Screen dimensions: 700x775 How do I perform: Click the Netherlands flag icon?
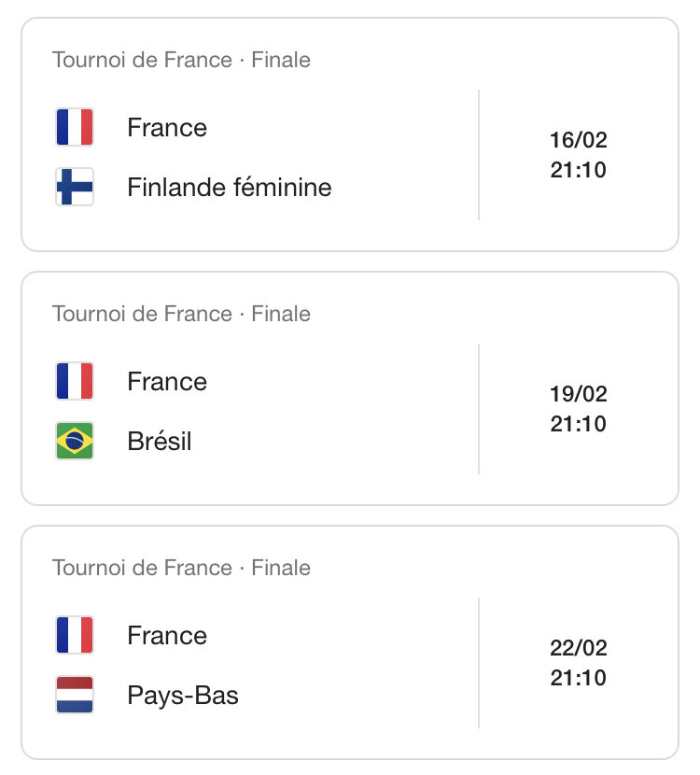tap(75, 695)
